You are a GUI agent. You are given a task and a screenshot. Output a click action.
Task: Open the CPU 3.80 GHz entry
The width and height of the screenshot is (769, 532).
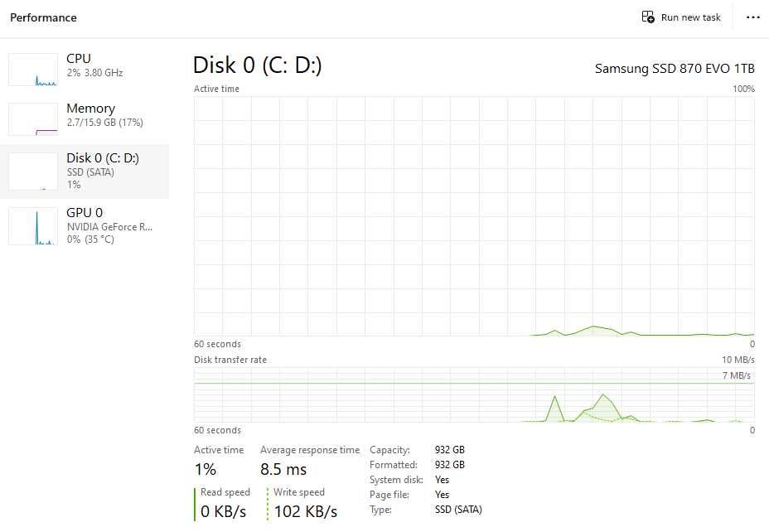(x=94, y=65)
